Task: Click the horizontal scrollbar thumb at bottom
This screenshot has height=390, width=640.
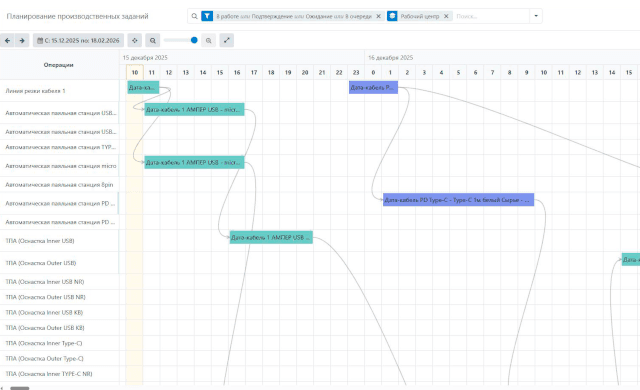Action: pos(20,388)
